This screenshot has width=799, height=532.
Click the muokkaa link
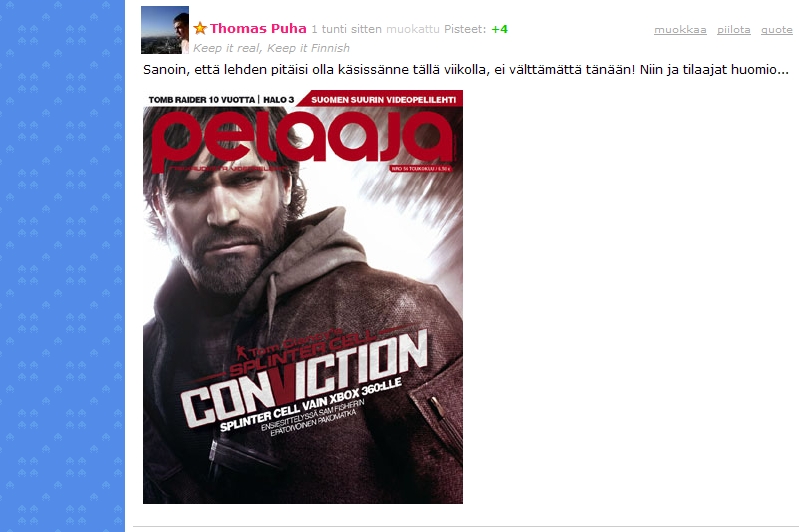(x=680, y=30)
